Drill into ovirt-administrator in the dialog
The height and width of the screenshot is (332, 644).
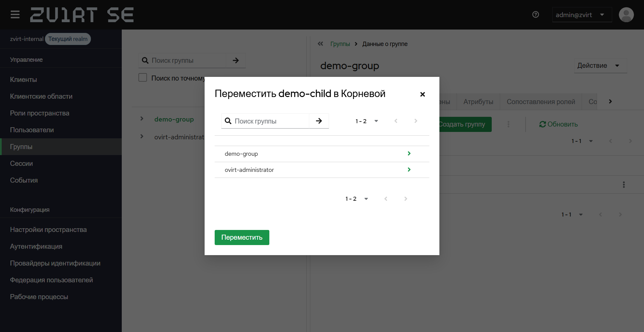click(409, 170)
